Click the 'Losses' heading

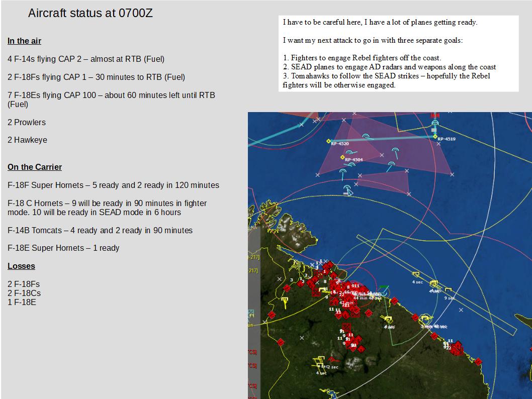tap(21, 266)
